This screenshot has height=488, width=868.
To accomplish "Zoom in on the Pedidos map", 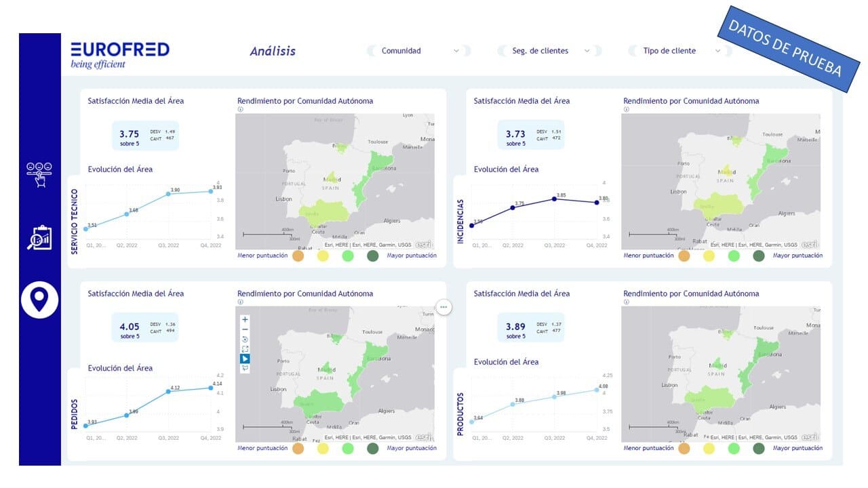I will (x=245, y=319).
